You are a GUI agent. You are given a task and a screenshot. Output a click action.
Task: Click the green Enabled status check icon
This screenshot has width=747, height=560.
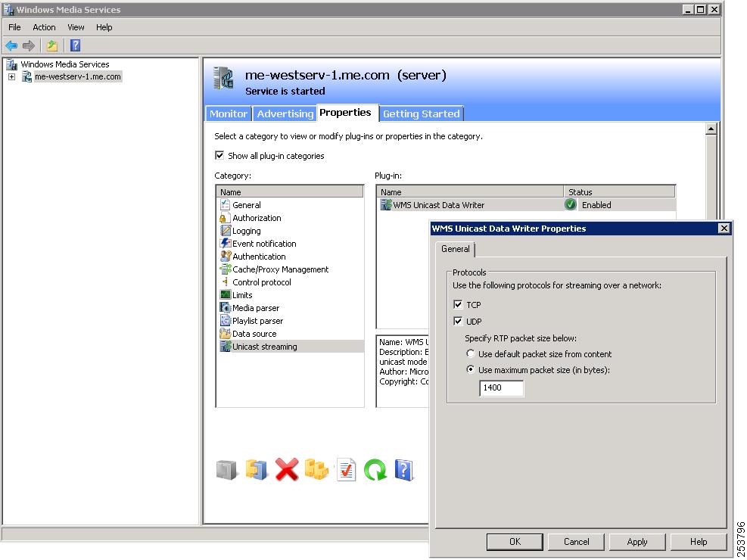tap(570, 205)
